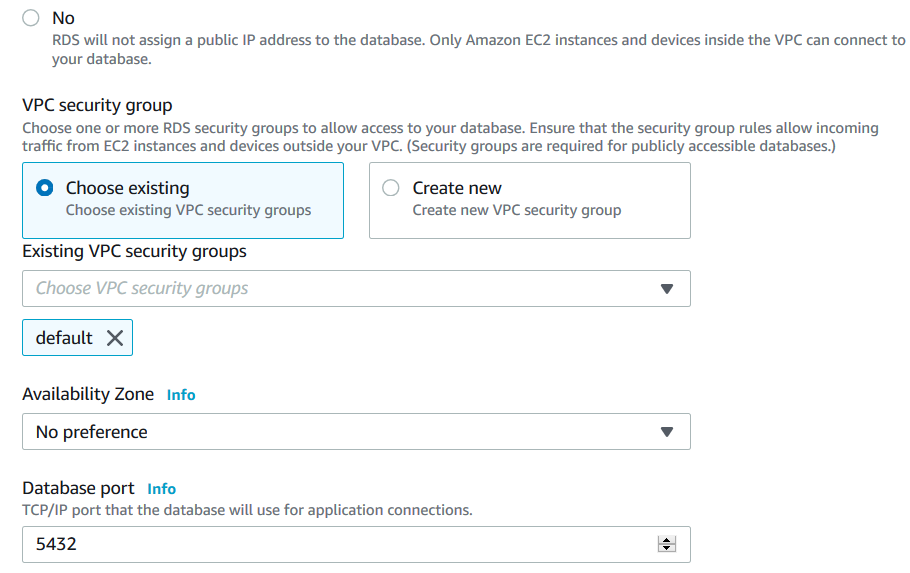Click the VPC security group heading
Image resolution: width=910 pixels, height=573 pixels.
pyautogui.click(x=97, y=105)
